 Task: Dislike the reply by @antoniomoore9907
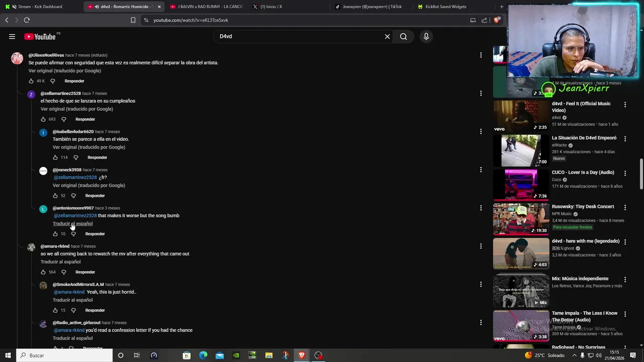[73, 234]
